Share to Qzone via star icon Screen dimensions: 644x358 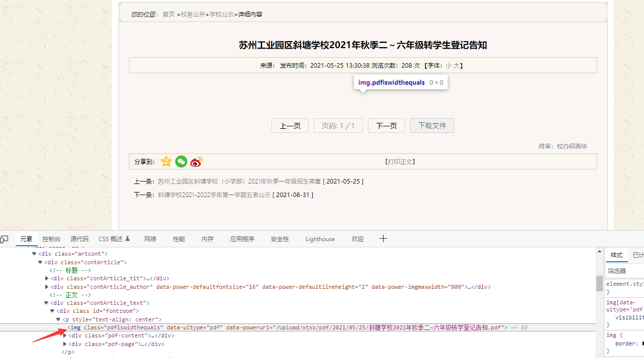[166, 161]
